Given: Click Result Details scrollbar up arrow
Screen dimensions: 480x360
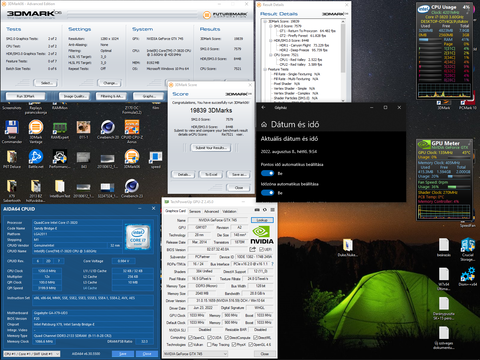Looking at the screenshot, I should click(x=343, y=21).
